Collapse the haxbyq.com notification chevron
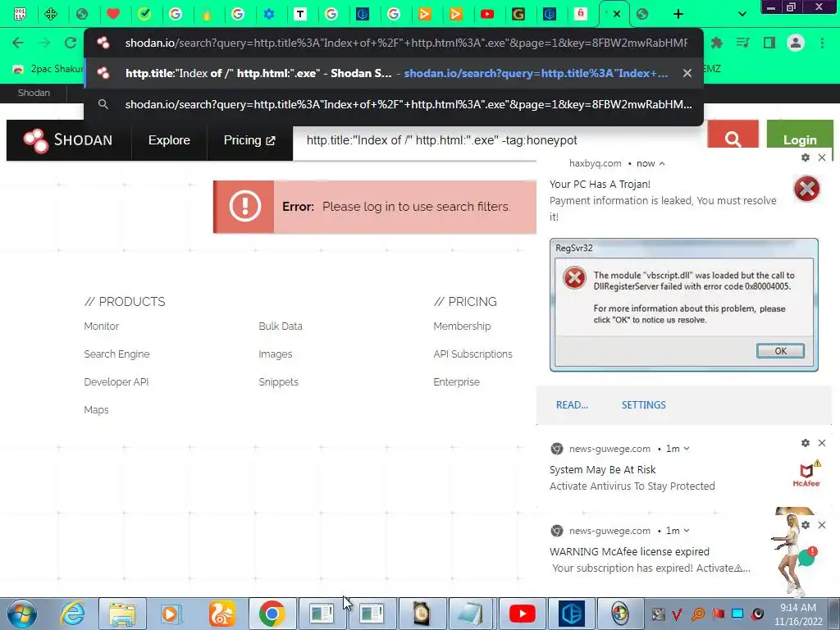 pos(662,163)
